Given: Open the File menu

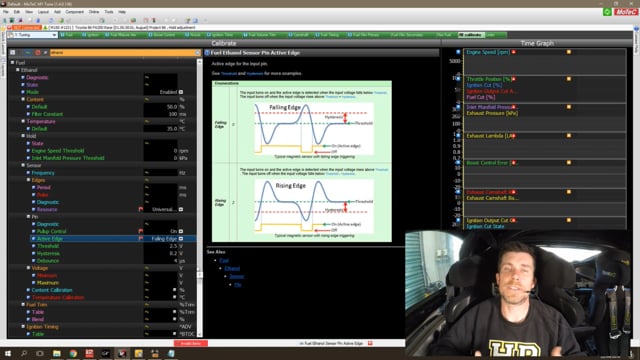Looking at the screenshot, I should pos(6,12).
